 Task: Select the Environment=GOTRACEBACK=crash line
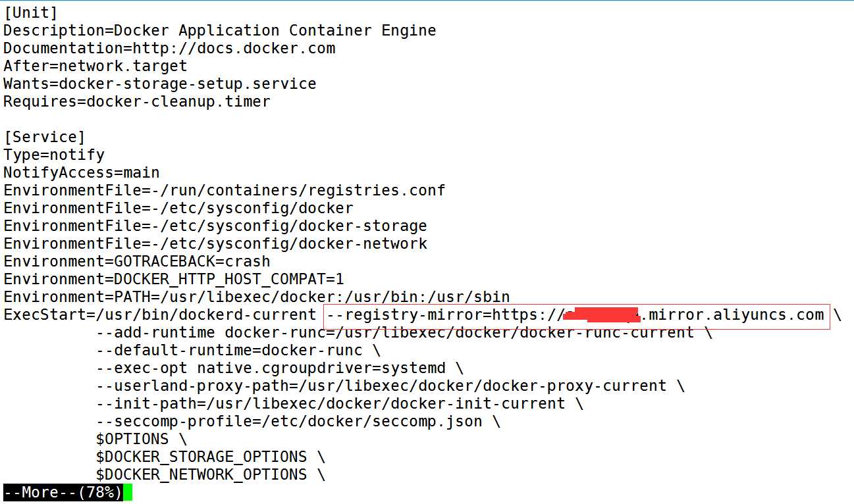[137, 261]
